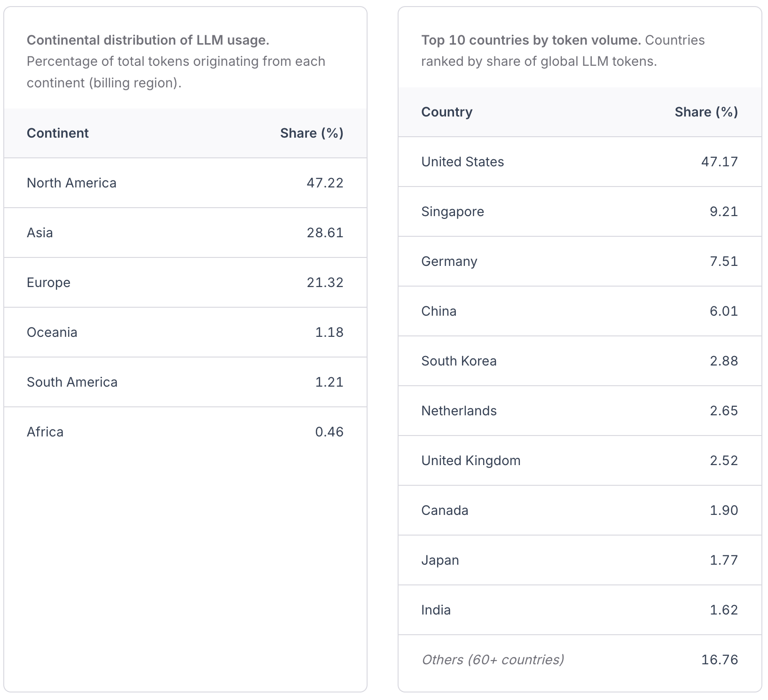Click Canada's share value 1.90

tap(723, 511)
